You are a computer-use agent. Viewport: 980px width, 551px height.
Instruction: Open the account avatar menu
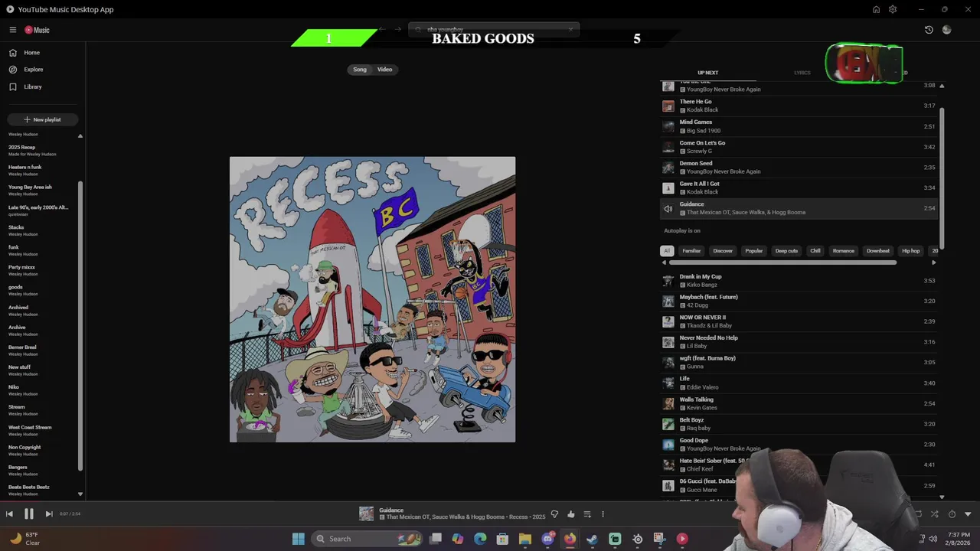947,30
